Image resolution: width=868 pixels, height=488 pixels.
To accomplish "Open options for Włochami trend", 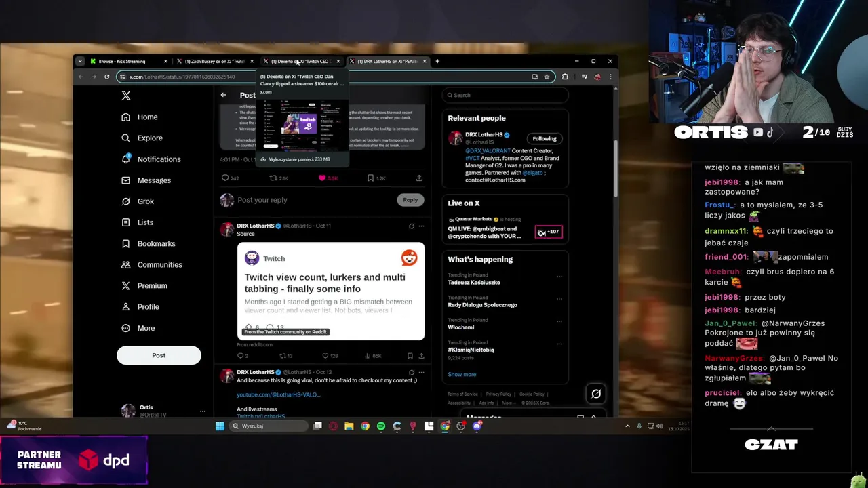I will [x=559, y=321].
